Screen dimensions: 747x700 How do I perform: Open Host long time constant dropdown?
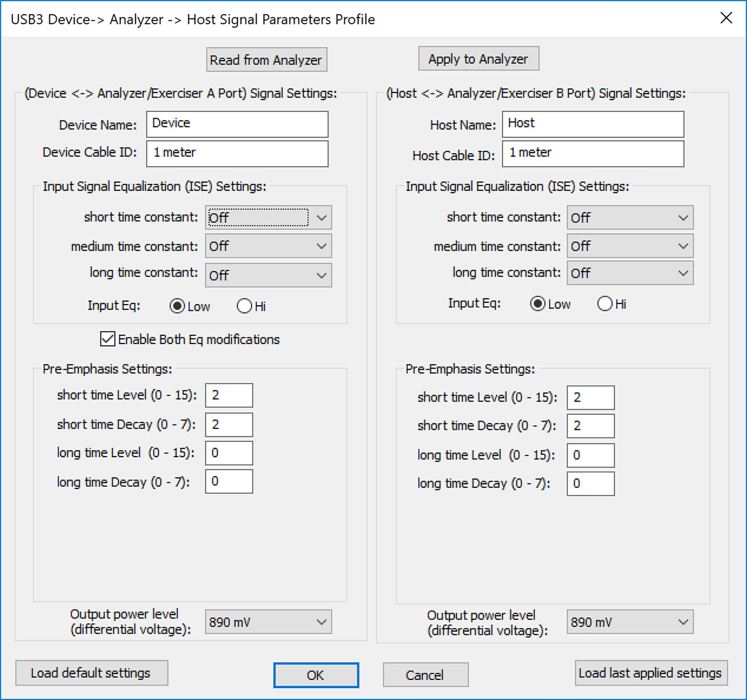click(x=630, y=273)
